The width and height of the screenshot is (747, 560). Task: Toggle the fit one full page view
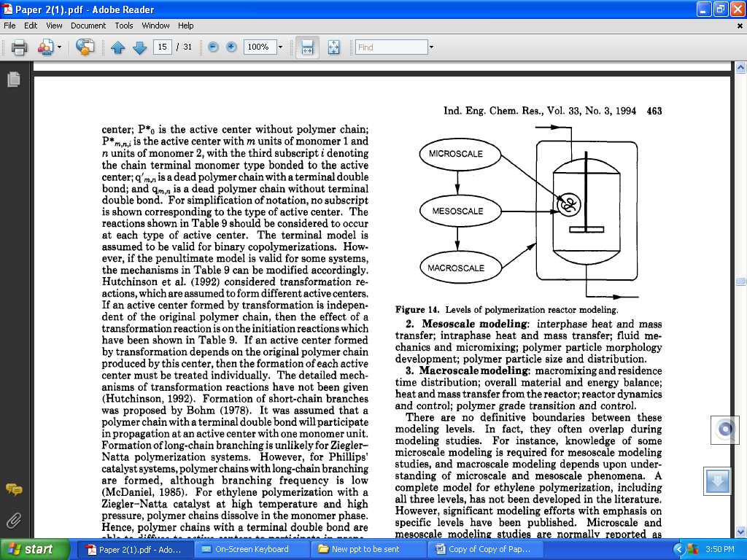pos(333,47)
